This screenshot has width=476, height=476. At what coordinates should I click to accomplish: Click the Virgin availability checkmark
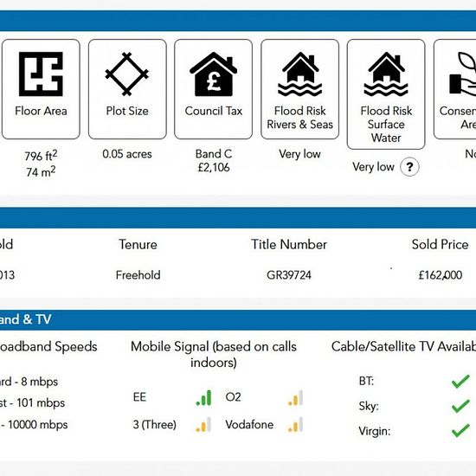[x=460, y=431]
